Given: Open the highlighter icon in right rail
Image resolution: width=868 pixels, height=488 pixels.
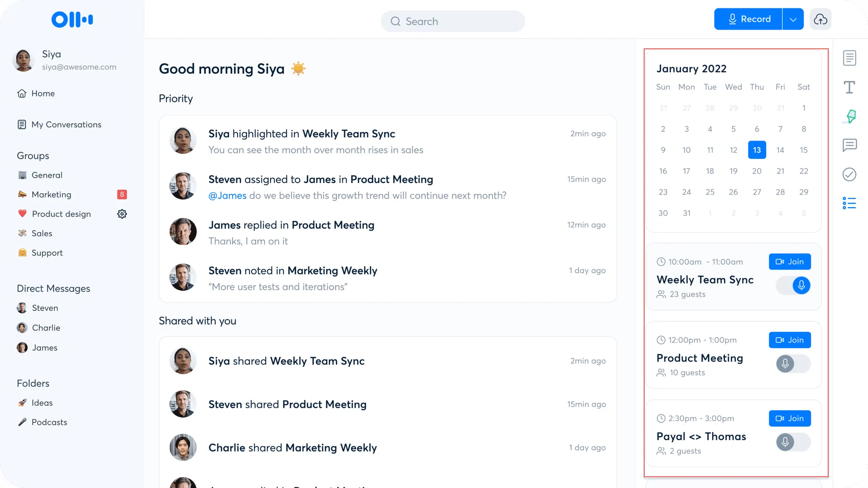Looking at the screenshot, I should [850, 116].
